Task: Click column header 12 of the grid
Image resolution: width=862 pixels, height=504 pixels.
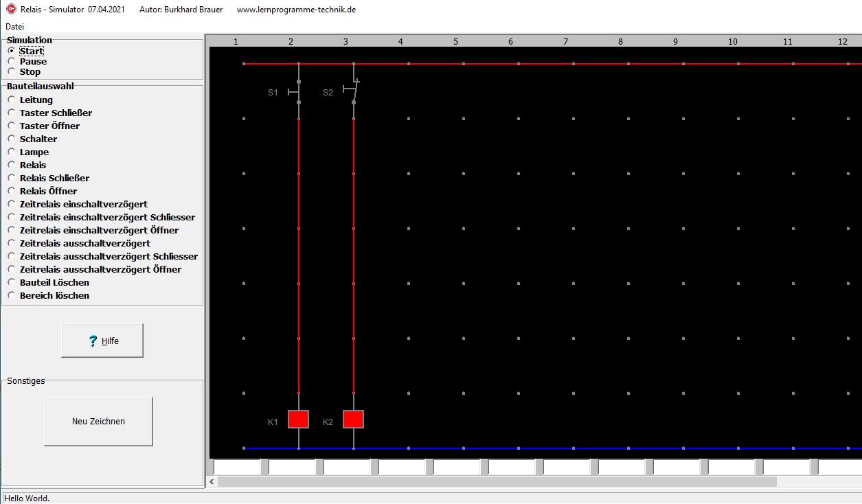Action: pyautogui.click(x=843, y=42)
